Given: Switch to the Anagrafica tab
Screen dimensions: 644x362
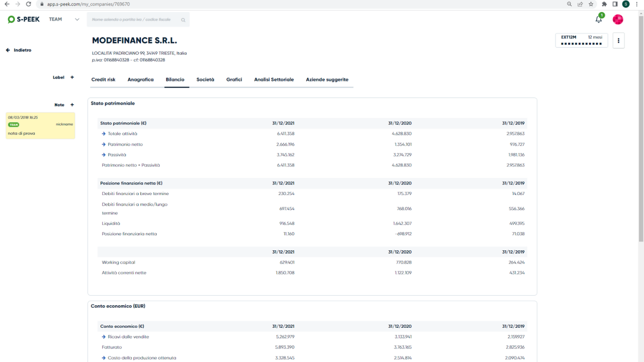Looking at the screenshot, I should [140, 79].
